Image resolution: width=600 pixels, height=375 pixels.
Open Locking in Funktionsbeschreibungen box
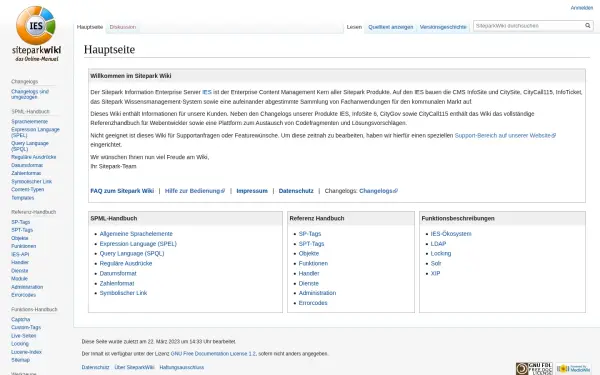click(x=441, y=253)
